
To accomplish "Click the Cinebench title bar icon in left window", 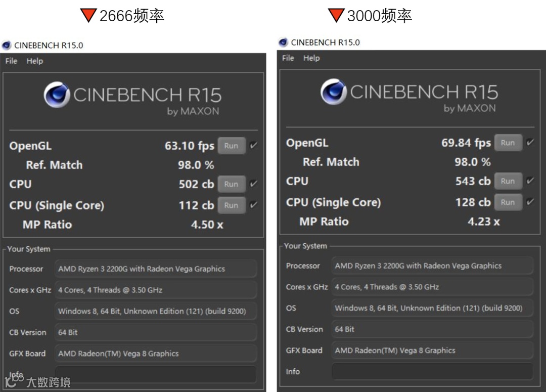I will click(x=6, y=46).
